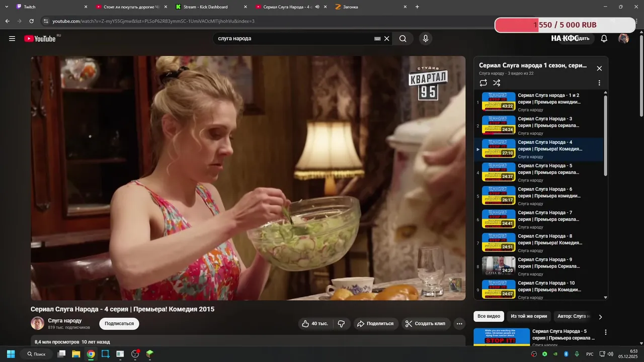The image size is (644, 362).
Task: Open OBS Studio from the taskbar
Action: point(135,354)
